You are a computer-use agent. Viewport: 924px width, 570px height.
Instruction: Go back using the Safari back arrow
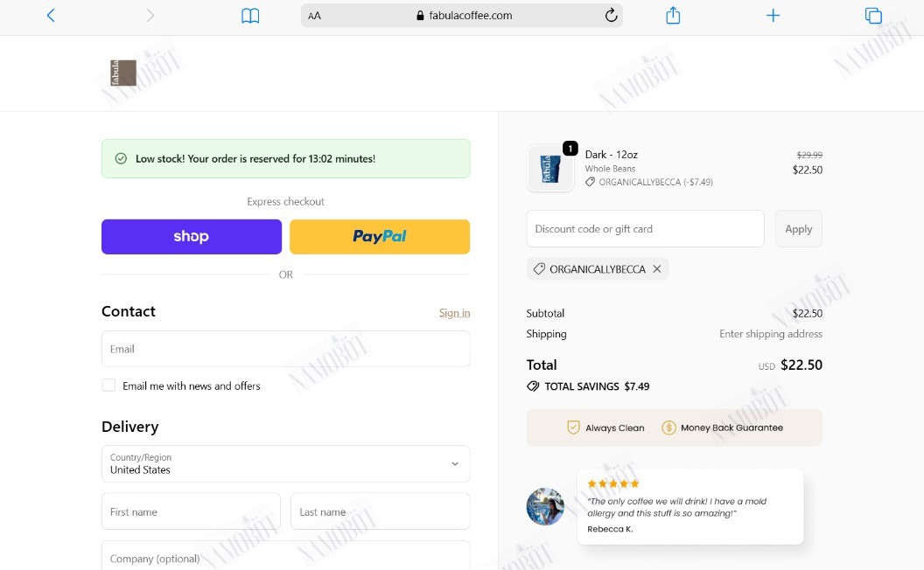[x=51, y=16]
